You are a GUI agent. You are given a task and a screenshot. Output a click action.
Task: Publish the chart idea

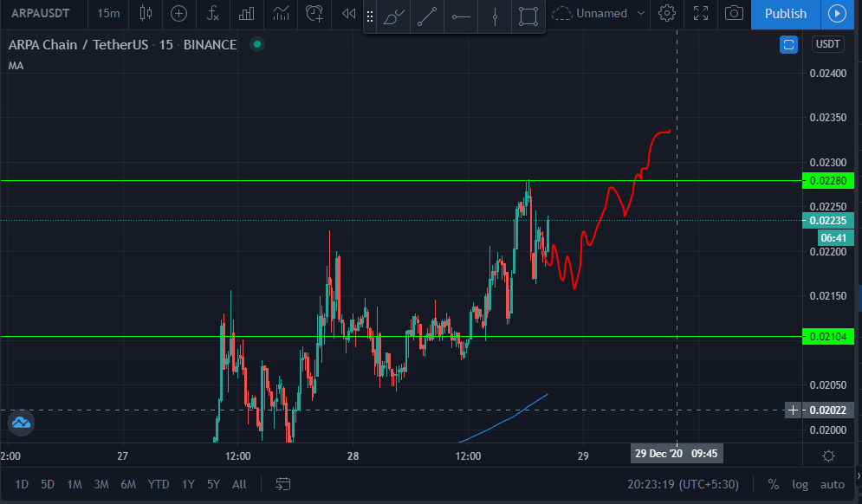click(x=786, y=14)
